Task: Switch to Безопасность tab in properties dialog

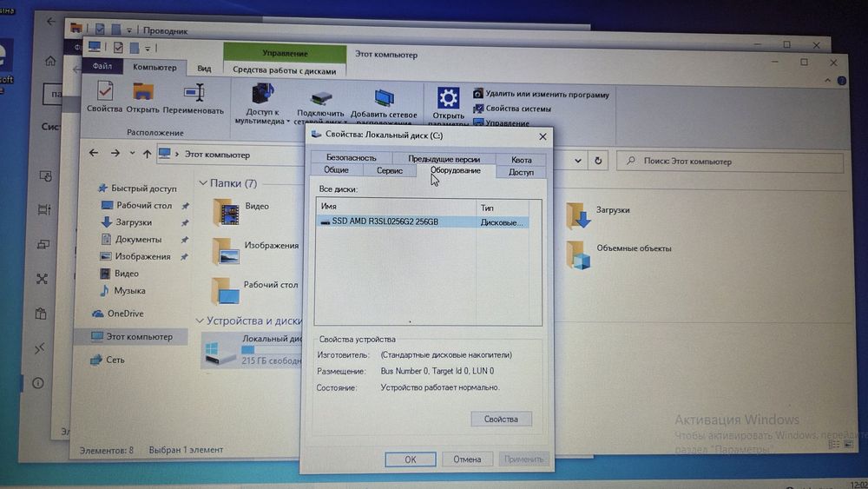Action: (351, 158)
